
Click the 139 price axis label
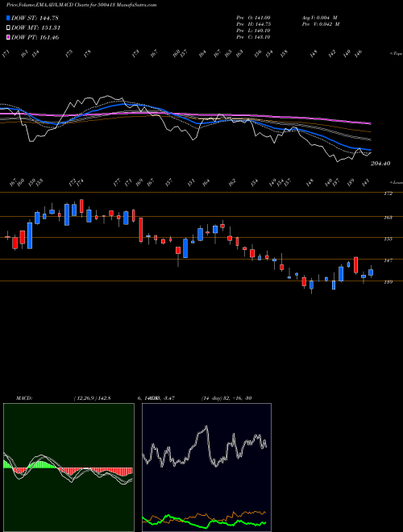click(388, 282)
